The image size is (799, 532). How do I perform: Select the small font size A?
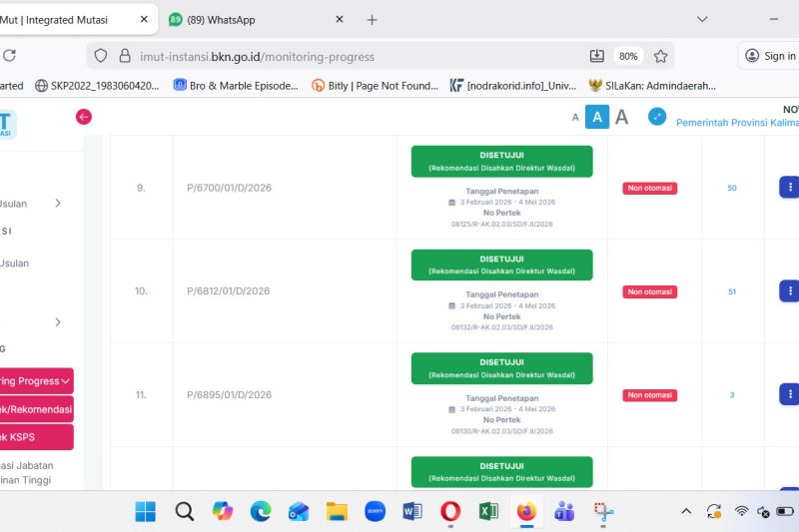pyautogui.click(x=575, y=118)
